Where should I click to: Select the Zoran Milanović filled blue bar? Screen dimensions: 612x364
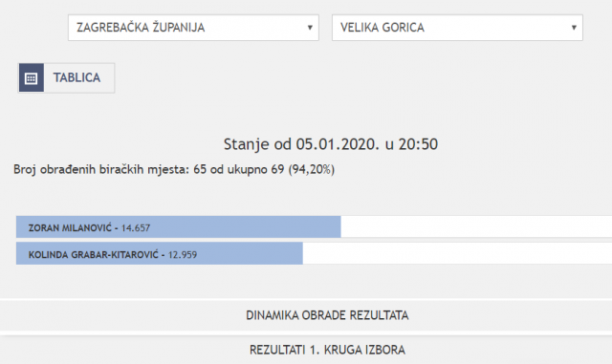[x=179, y=227]
